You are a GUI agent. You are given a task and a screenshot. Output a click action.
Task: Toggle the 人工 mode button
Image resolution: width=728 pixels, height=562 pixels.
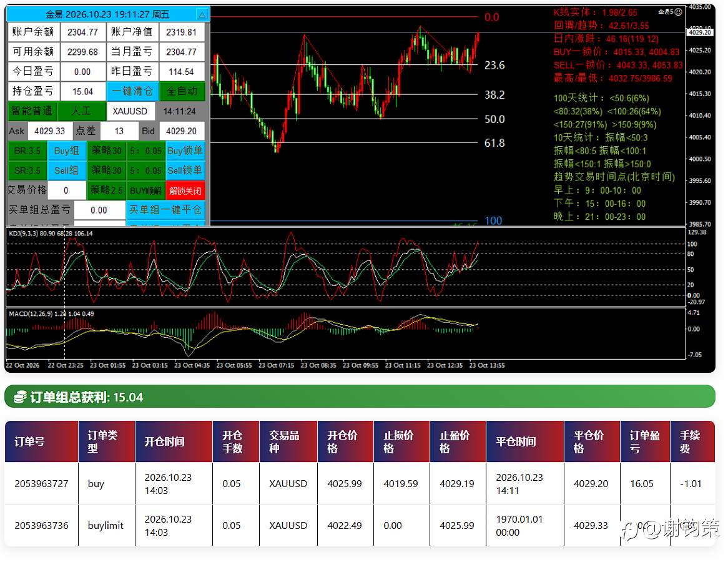pyautogui.click(x=81, y=111)
